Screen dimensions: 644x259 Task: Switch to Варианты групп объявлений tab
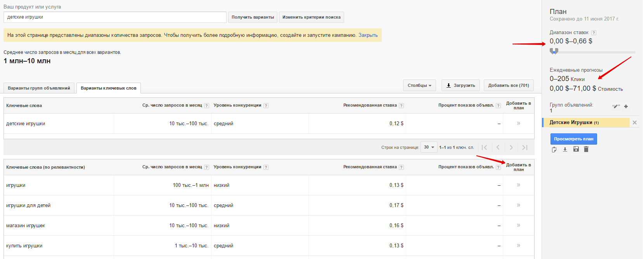[39, 88]
